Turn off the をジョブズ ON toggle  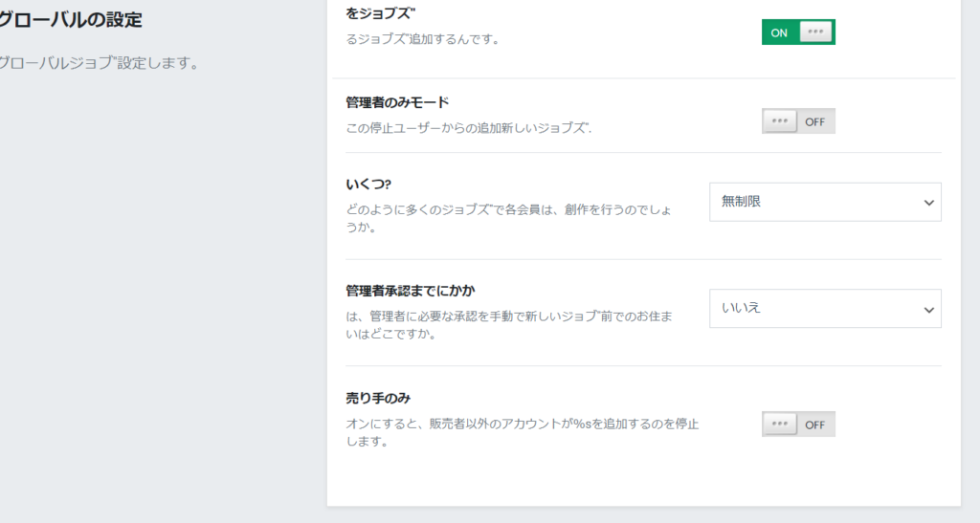coord(798,33)
